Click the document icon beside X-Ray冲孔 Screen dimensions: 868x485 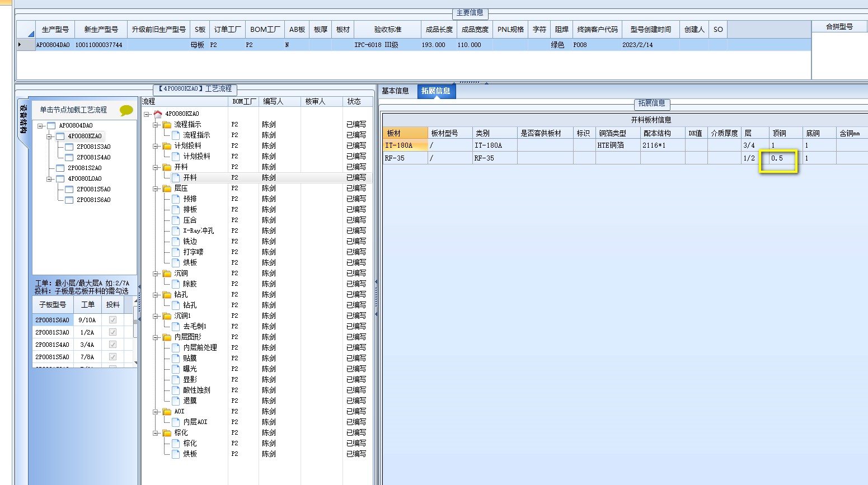176,230
